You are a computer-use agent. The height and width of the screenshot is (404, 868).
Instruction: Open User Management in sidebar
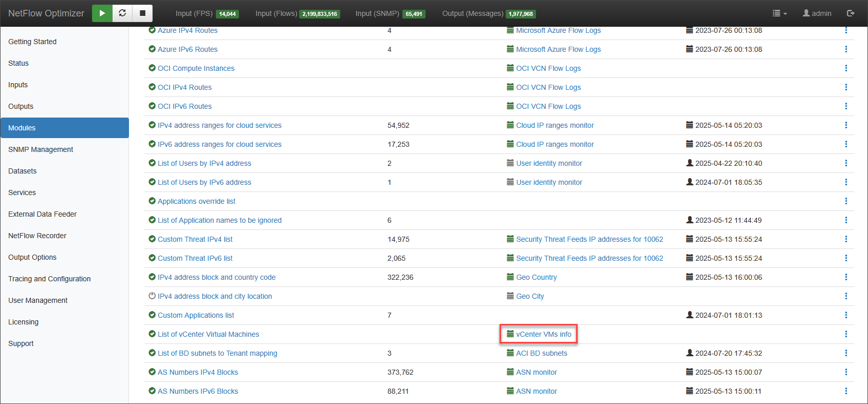[x=65, y=300]
